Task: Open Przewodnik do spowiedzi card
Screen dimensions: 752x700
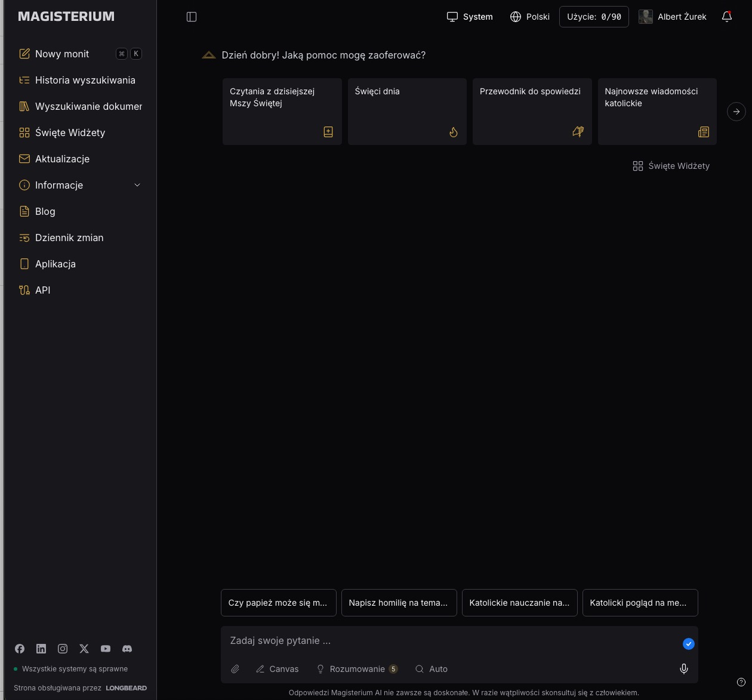Action: click(x=532, y=112)
